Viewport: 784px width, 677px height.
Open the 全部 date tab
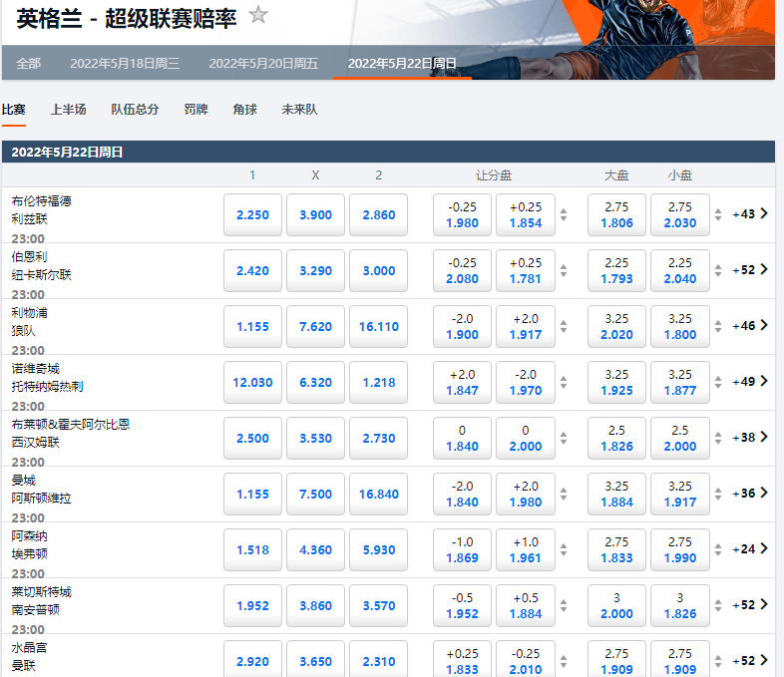click(29, 64)
